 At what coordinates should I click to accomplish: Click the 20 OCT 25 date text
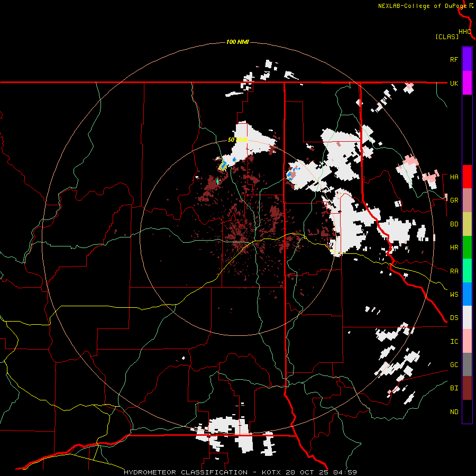pos(307,472)
